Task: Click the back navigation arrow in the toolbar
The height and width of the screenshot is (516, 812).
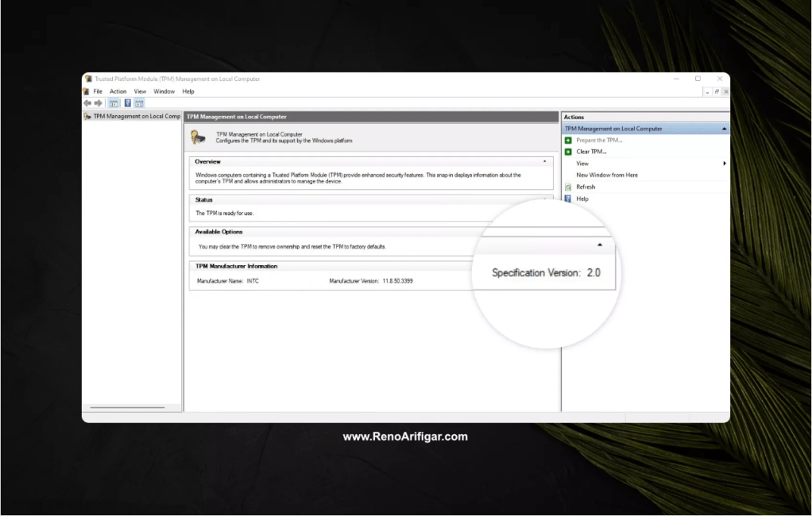Action: [x=87, y=102]
